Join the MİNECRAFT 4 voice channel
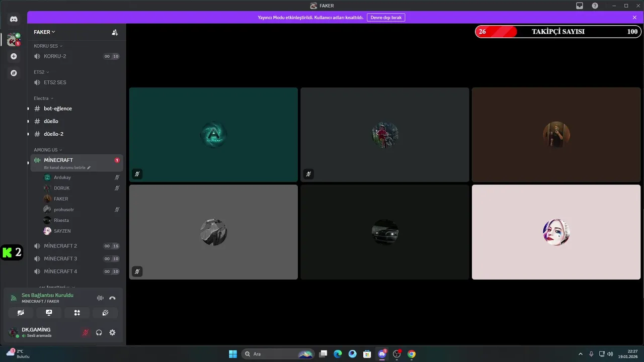Image resolution: width=644 pixels, height=362 pixels. 76,271
